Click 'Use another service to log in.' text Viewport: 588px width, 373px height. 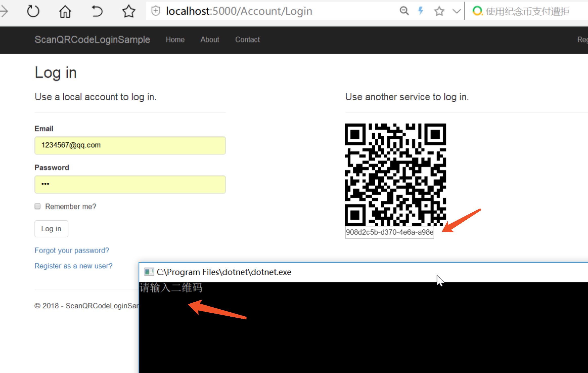tap(407, 97)
